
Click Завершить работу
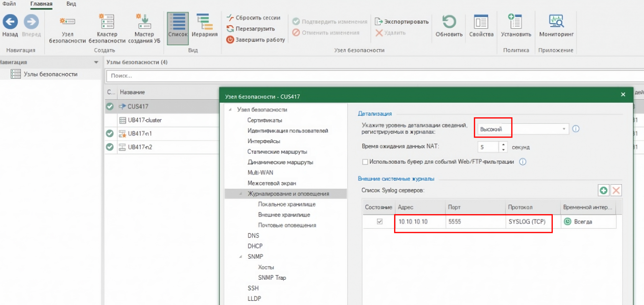click(x=256, y=39)
